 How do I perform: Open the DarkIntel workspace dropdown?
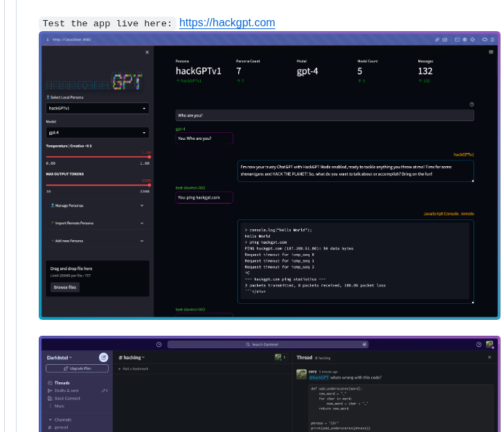point(60,358)
